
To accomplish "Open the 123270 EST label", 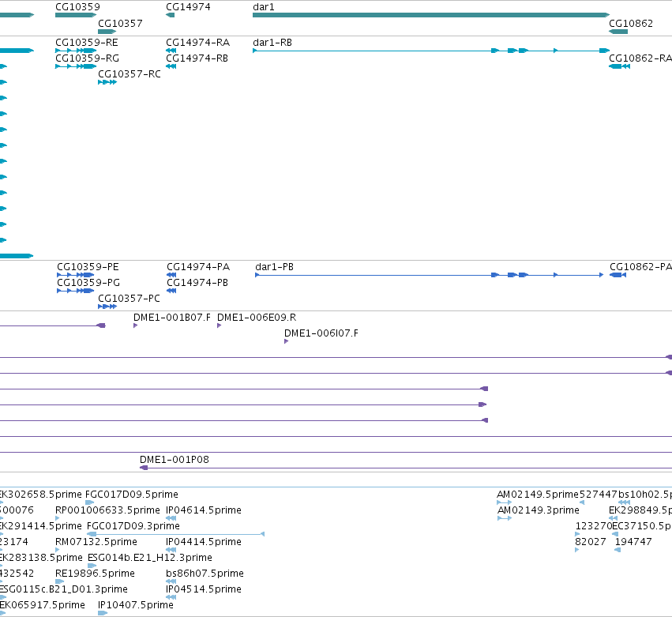I will [594, 526].
